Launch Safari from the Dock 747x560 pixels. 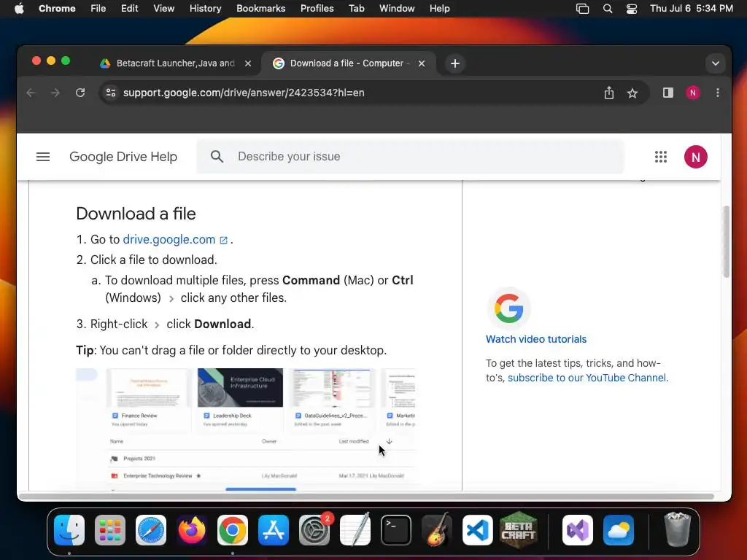point(151,530)
